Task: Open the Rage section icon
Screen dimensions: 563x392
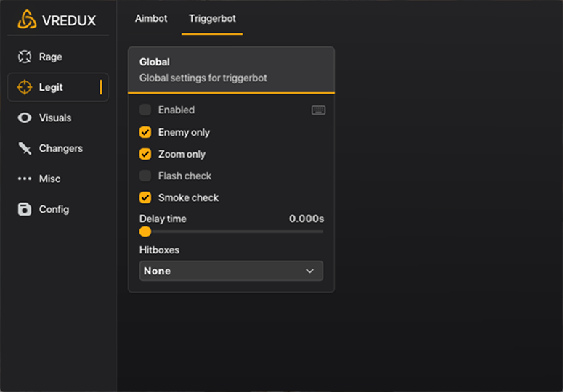Action: coord(25,57)
